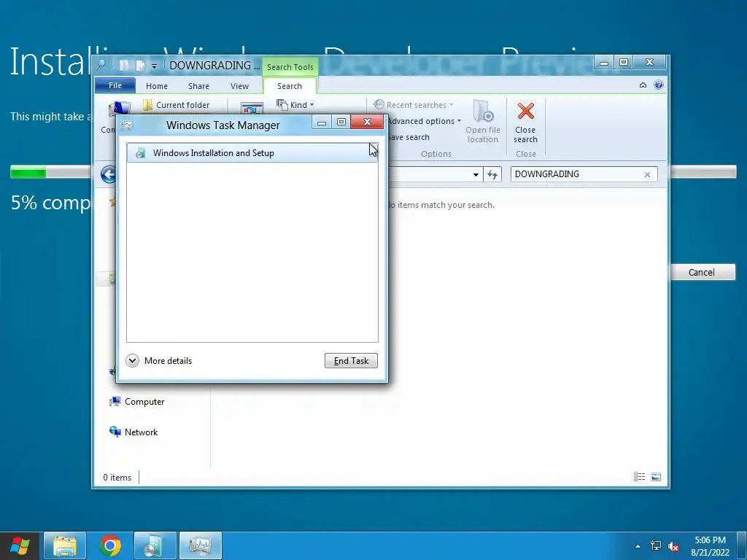Click the Recent searches clock icon
Screen dimensions: 747x560
(x=379, y=104)
